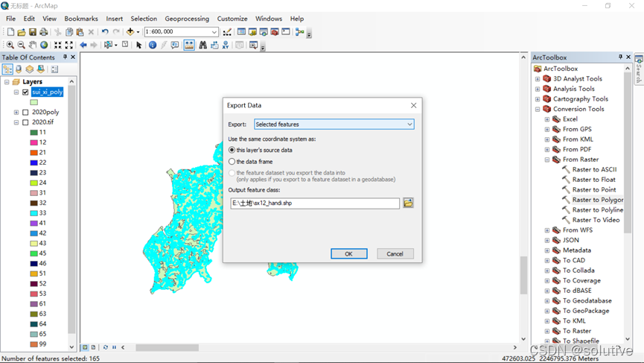Expand the 2020poly layer in TOC
The height and width of the screenshot is (363, 644).
pyautogui.click(x=16, y=113)
